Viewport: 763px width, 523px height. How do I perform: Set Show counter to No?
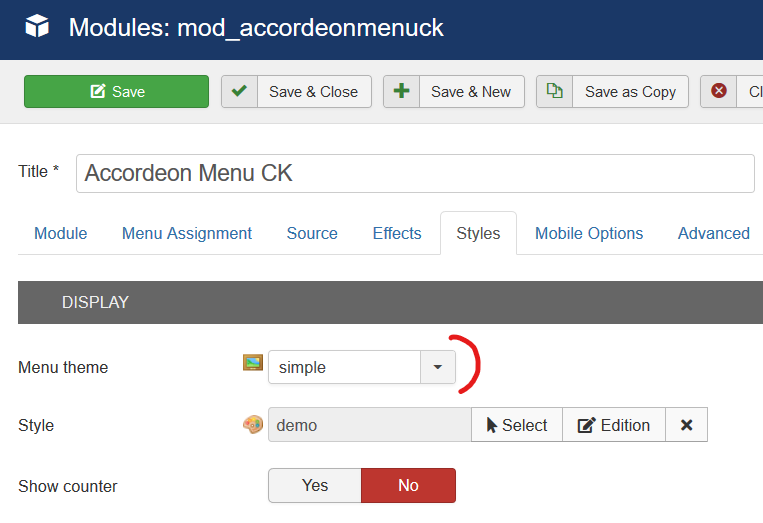coord(408,485)
